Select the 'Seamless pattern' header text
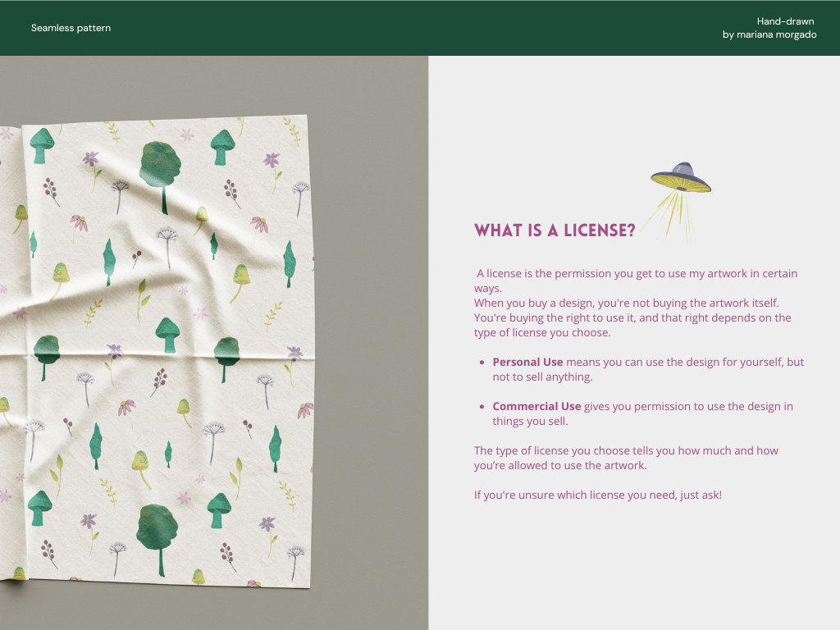The image size is (840, 630). click(71, 28)
